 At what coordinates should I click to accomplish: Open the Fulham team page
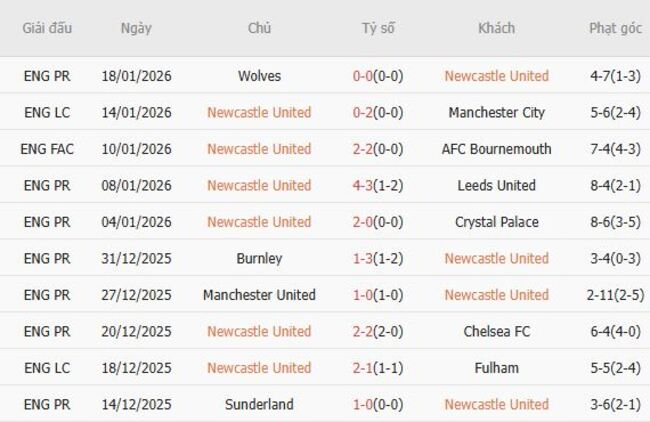tap(496, 368)
